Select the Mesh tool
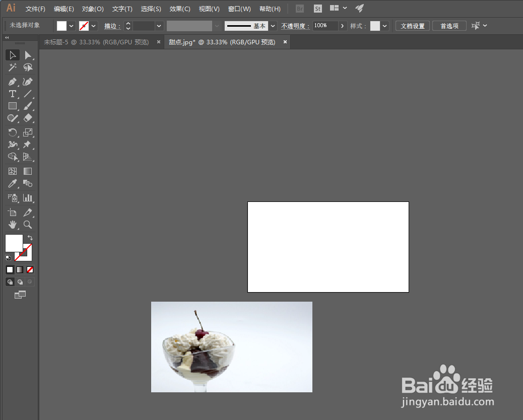 point(13,171)
